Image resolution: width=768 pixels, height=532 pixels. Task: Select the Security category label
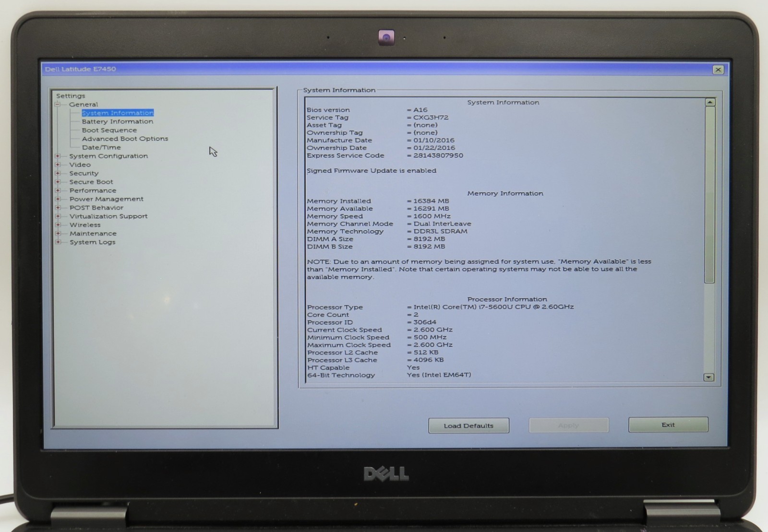point(84,173)
